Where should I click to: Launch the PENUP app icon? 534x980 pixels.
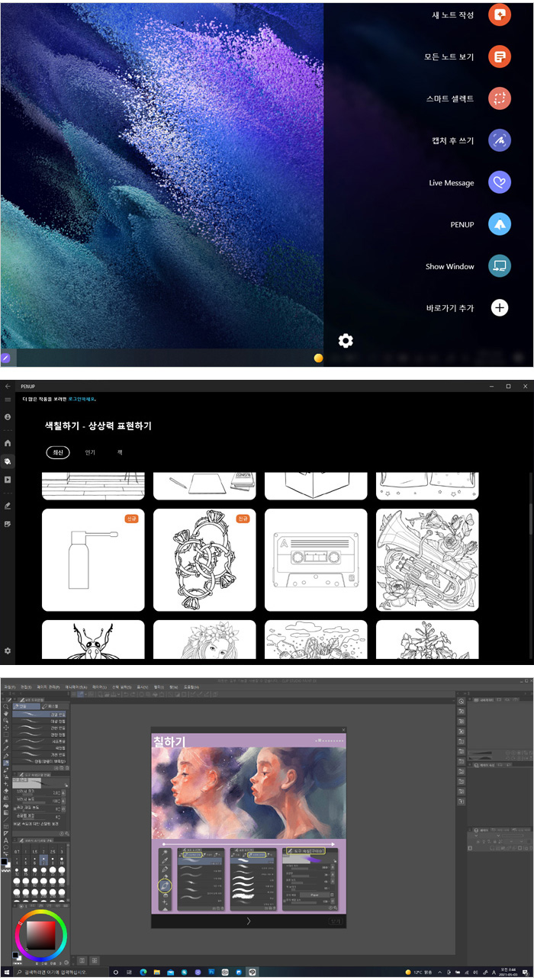pos(499,225)
